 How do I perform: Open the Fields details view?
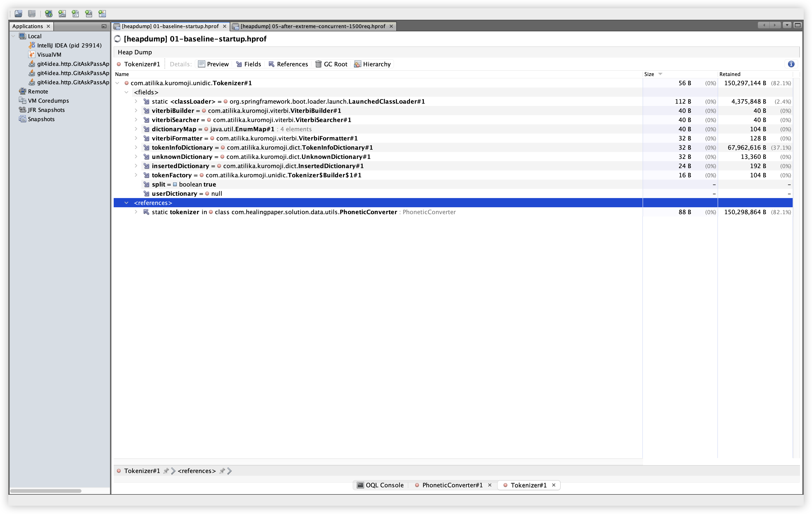click(249, 64)
